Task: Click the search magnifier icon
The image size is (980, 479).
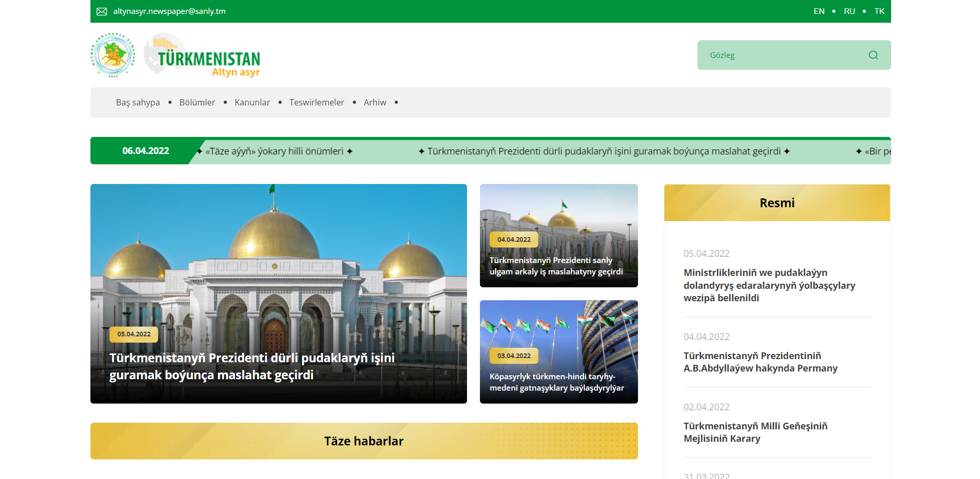Action: coord(873,55)
